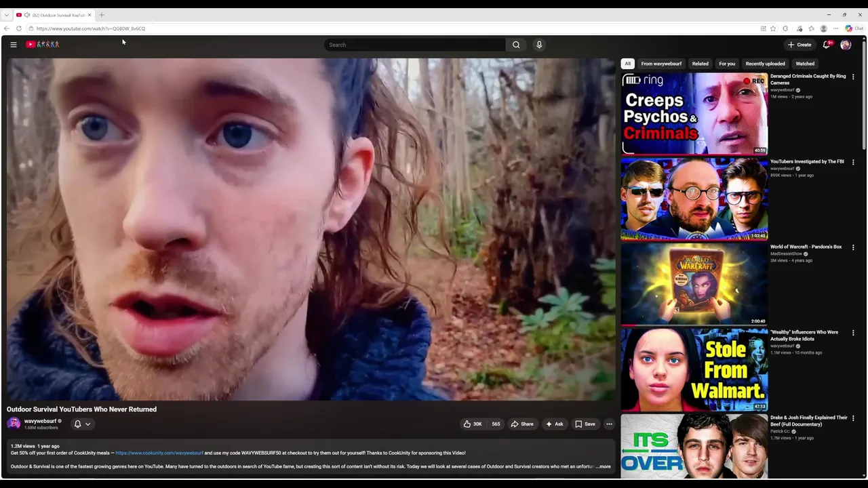868x488 pixels.
Task: Open the YouTube hamburger guide menu
Action: pos(13,45)
